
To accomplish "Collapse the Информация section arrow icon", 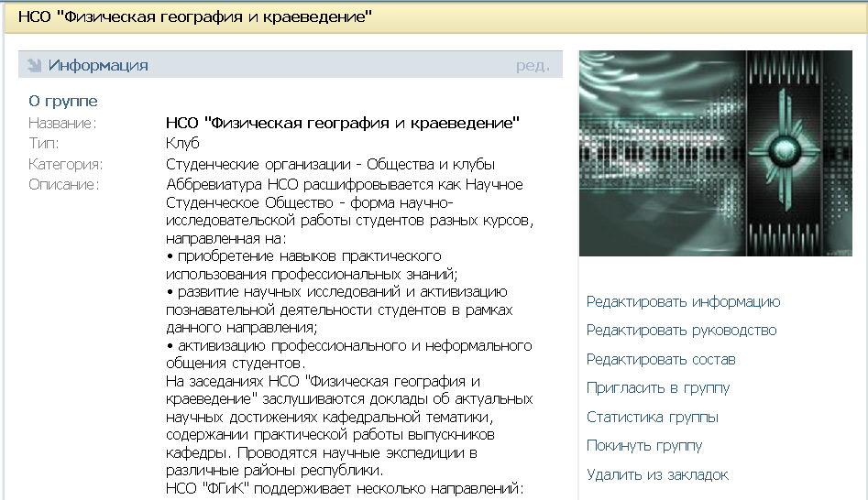I will (x=34, y=65).
